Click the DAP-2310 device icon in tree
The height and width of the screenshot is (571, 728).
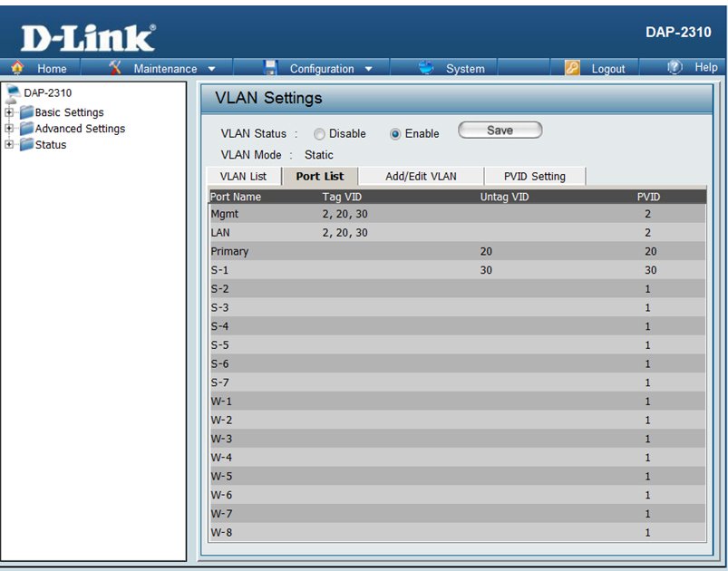13,92
